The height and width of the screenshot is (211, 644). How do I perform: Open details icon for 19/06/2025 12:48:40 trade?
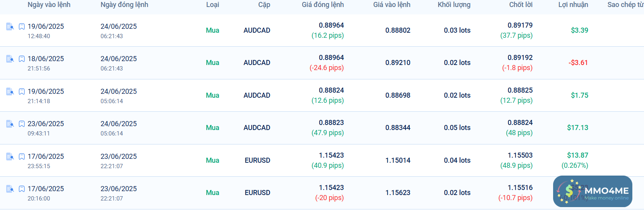click(x=10, y=26)
